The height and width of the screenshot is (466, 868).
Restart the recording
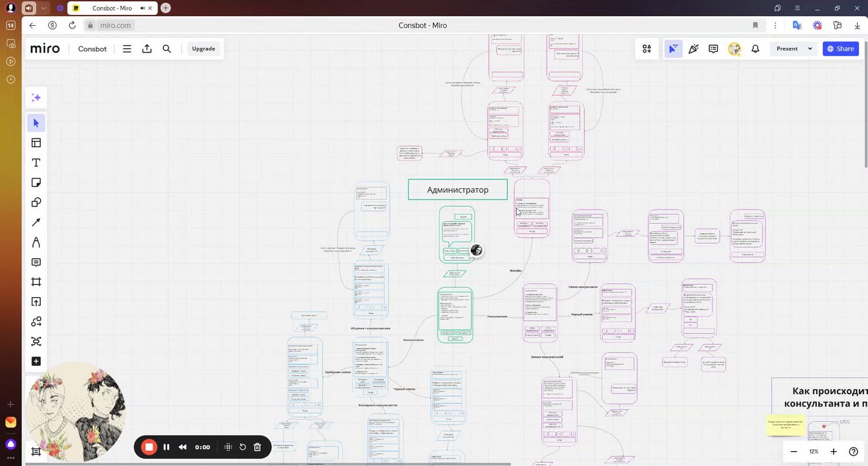tap(242, 447)
